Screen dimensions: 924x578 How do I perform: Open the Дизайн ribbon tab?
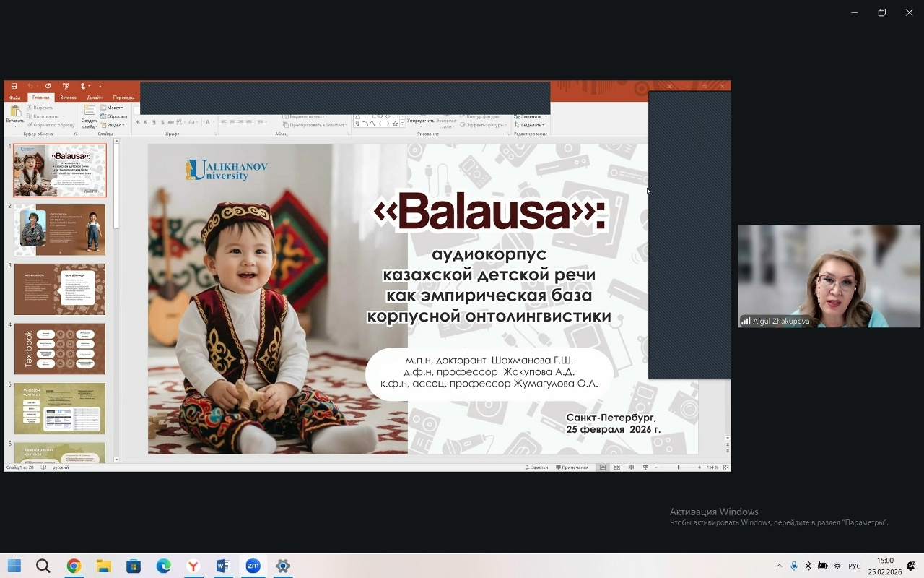click(x=95, y=97)
